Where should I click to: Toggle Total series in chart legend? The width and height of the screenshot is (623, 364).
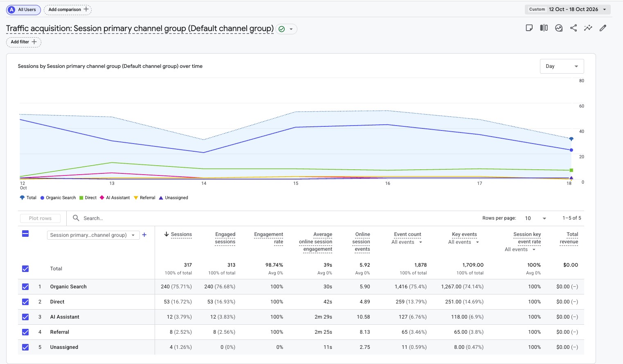tap(28, 198)
